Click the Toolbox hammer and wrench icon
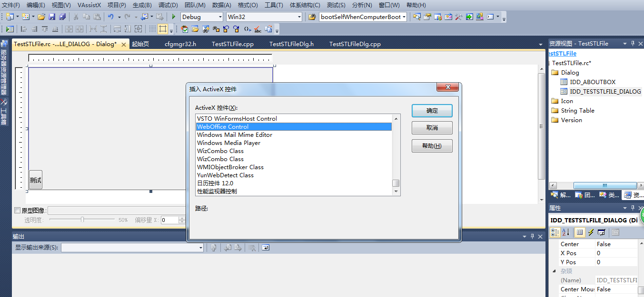644x297 pixels. click(x=459, y=17)
